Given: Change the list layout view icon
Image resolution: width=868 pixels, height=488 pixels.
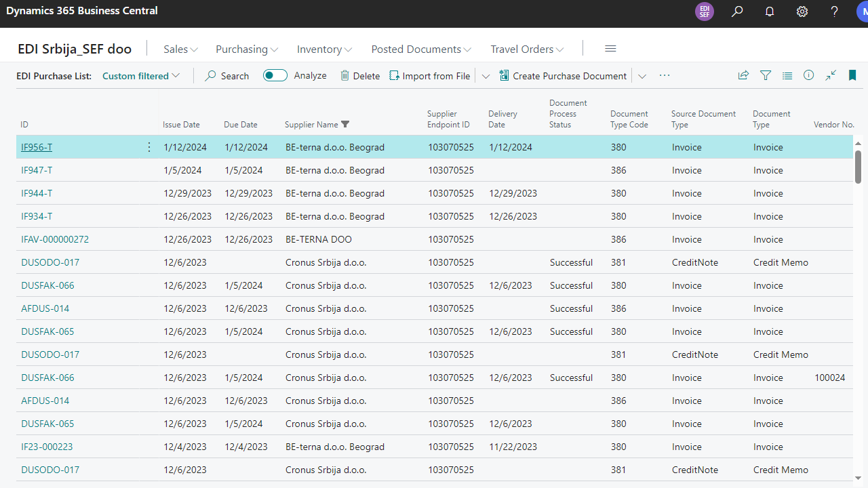Looking at the screenshot, I should pos(787,76).
